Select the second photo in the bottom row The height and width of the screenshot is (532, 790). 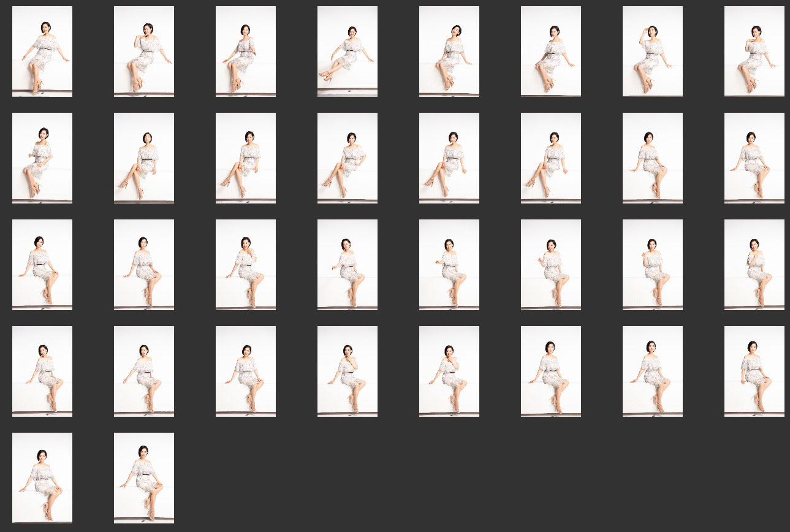click(144, 477)
